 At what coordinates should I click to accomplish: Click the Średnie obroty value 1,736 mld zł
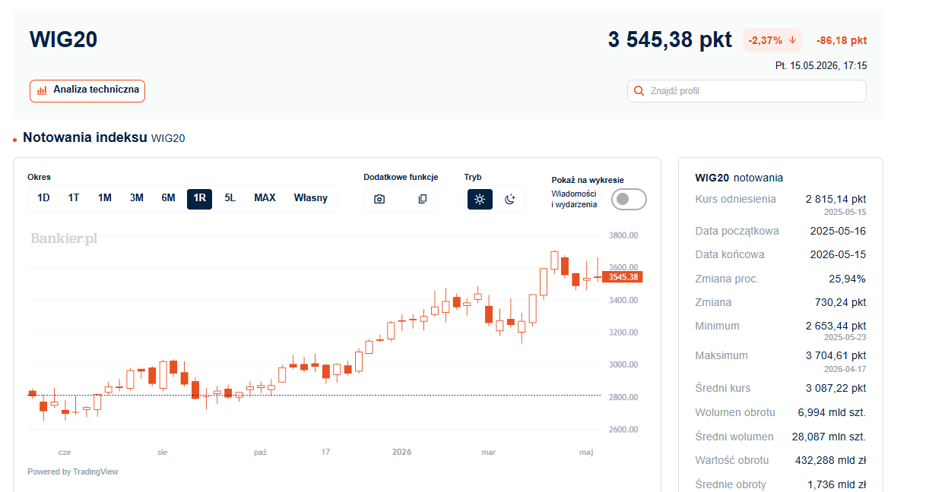837,484
